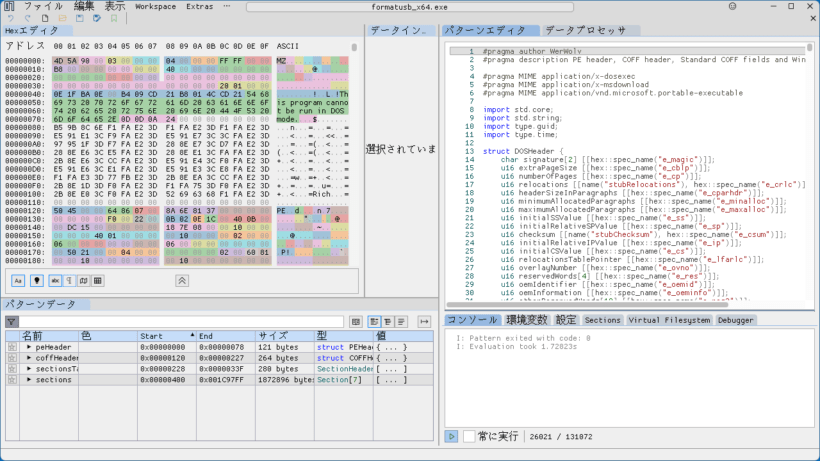Focus the pattern data filter input
This screenshot has height=461, width=820.
[181, 321]
